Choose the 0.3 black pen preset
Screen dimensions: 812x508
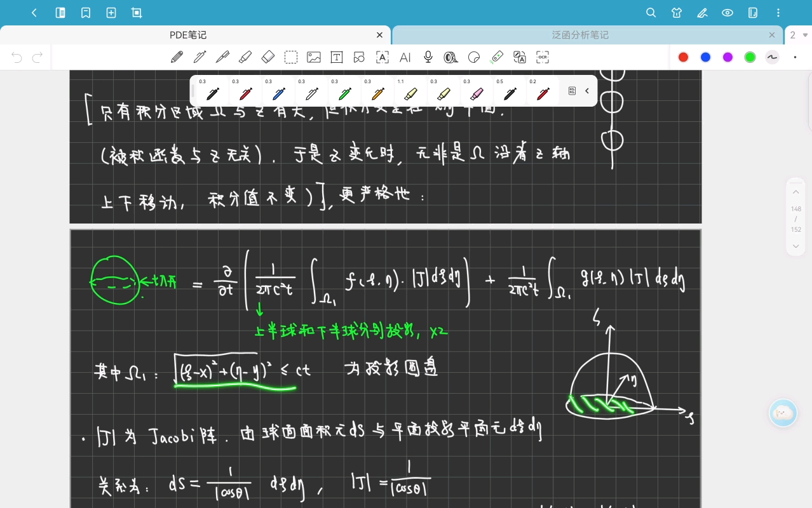212,91
